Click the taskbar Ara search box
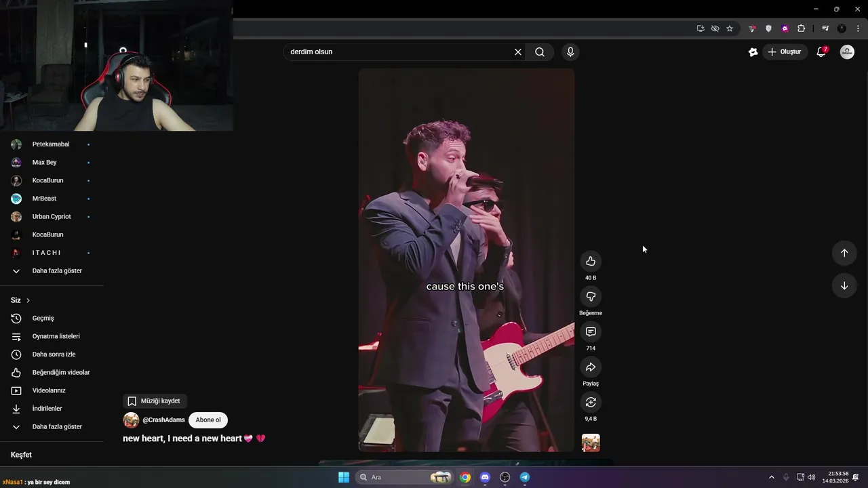 coord(405,477)
